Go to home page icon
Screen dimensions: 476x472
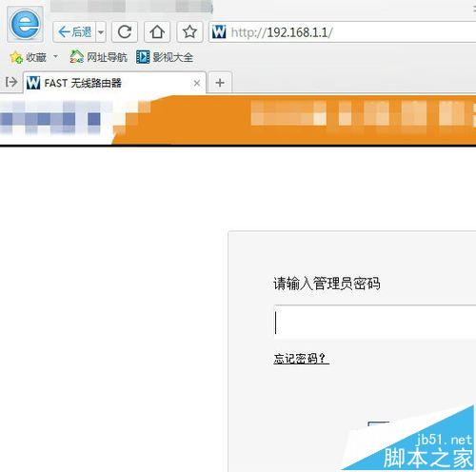157,32
